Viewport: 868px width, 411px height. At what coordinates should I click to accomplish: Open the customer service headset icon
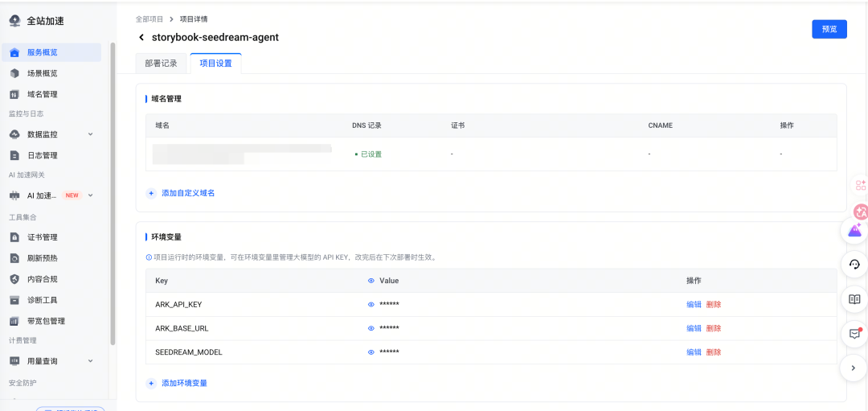(854, 265)
